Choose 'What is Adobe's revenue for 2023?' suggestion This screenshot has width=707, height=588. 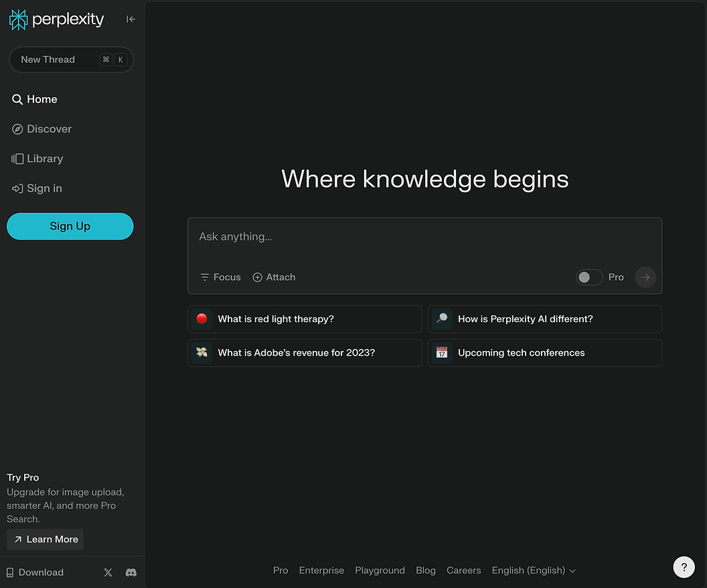point(305,353)
